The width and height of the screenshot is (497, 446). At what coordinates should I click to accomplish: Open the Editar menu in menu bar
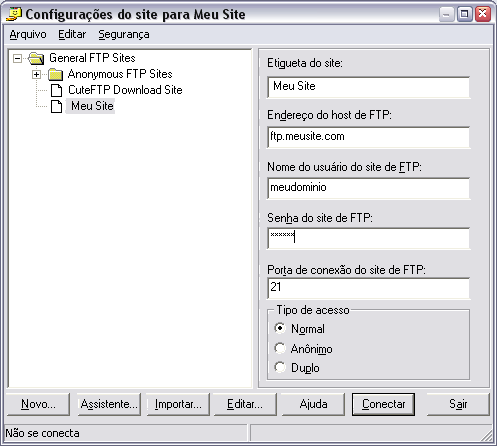click(x=72, y=34)
